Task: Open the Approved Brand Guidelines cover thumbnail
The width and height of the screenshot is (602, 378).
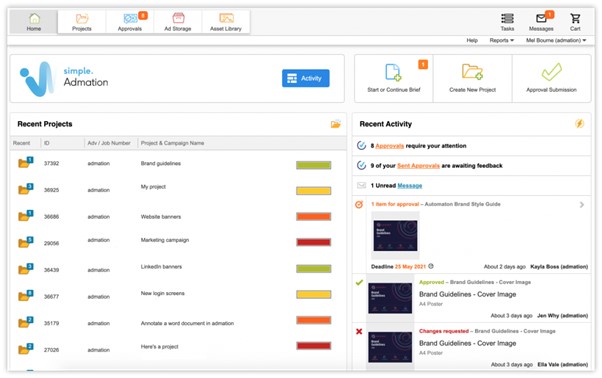Action: (390, 298)
